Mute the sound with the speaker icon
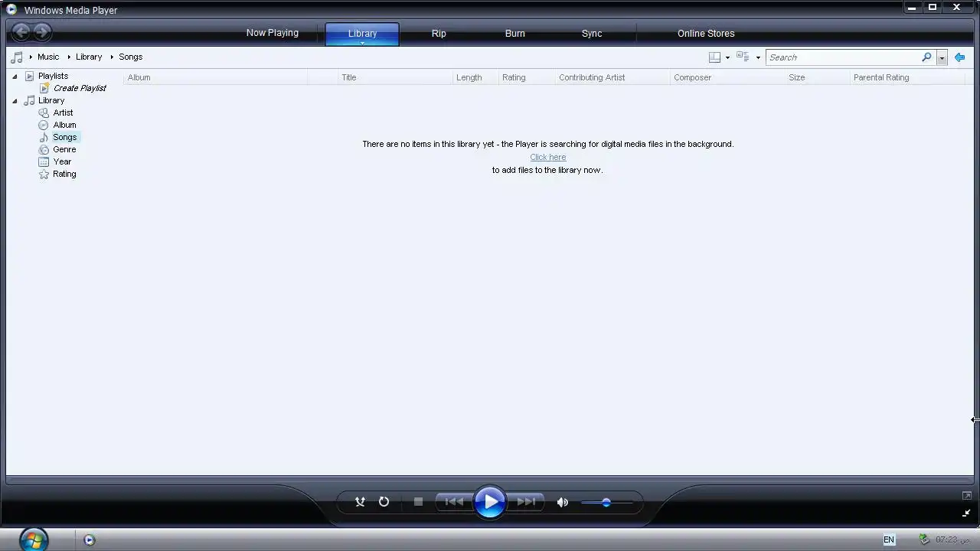The height and width of the screenshot is (551, 980). point(563,503)
